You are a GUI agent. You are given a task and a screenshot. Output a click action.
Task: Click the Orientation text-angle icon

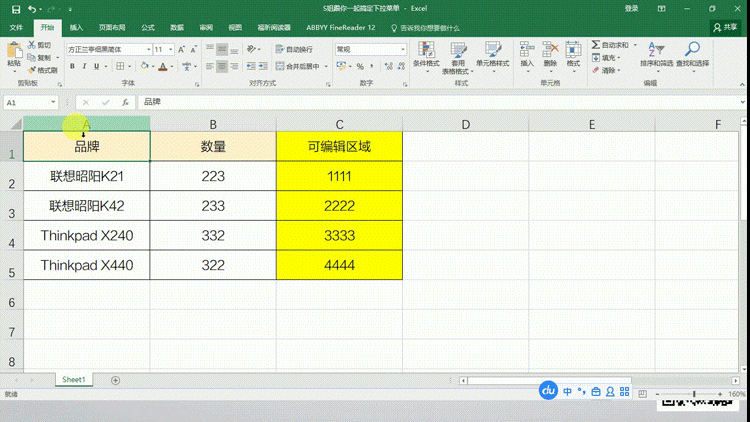coord(251,49)
